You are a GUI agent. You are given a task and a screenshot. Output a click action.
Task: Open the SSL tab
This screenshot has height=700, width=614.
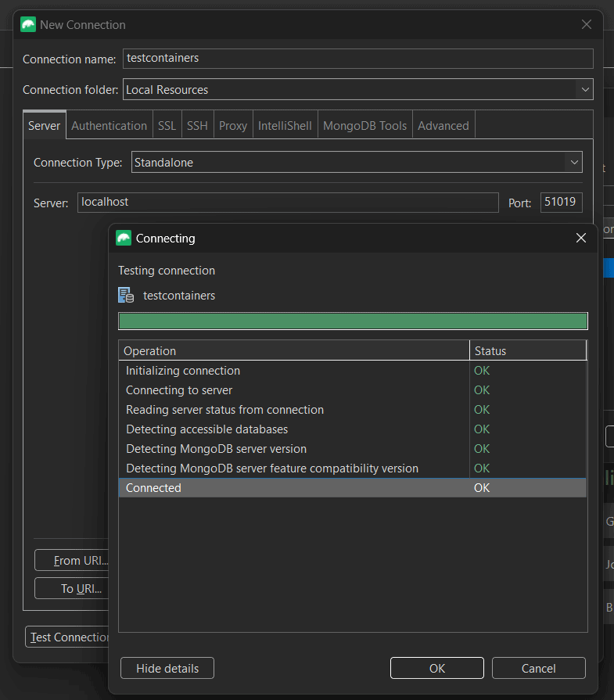tap(167, 126)
